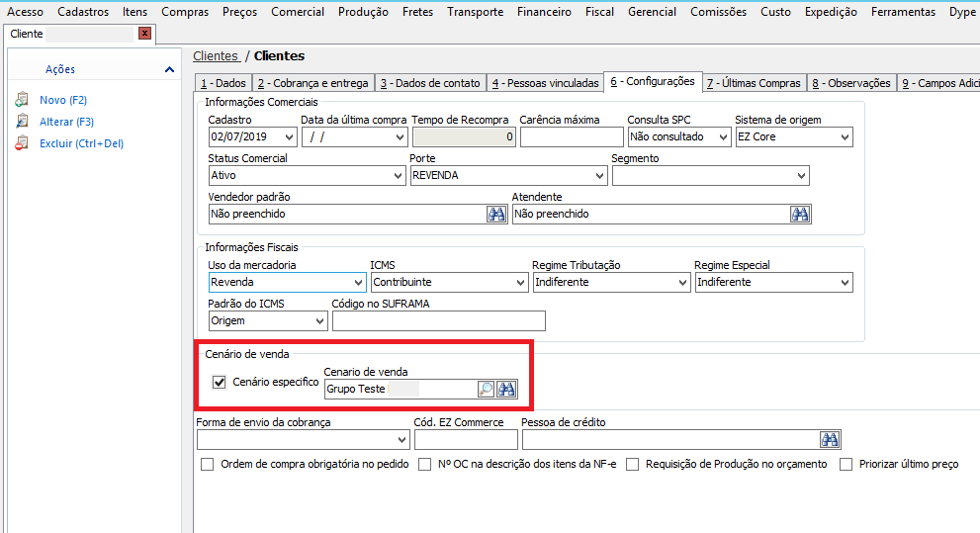Open the Comercial menu
Image resolution: width=980 pixels, height=533 pixels.
pyautogui.click(x=298, y=12)
